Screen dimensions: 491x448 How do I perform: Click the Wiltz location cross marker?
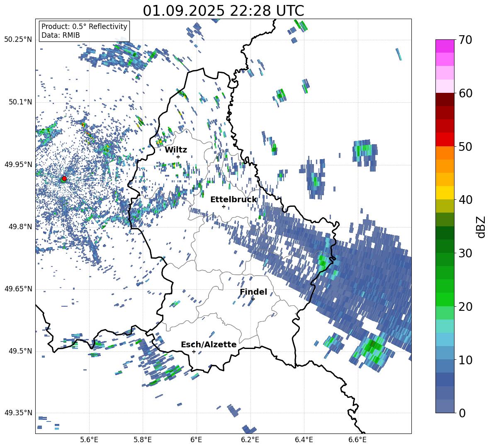pyautogui.click(x=178, y=157)
